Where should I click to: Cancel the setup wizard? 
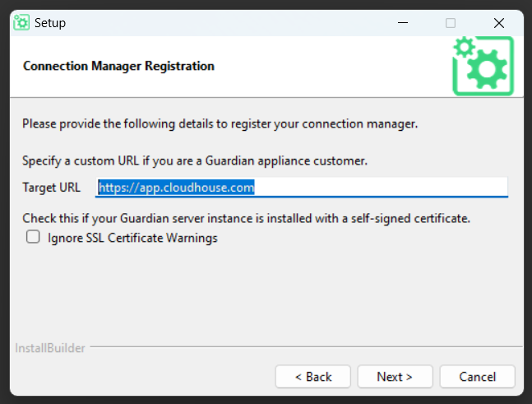click(x=478, y=377)
